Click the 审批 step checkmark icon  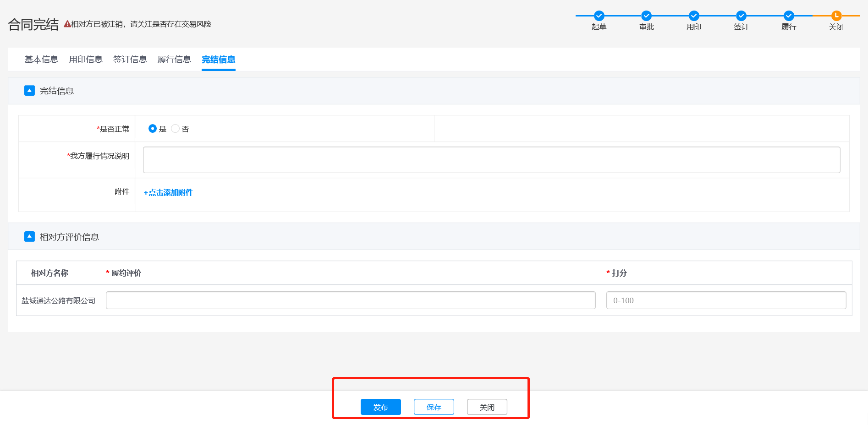(x=646, y=16)
